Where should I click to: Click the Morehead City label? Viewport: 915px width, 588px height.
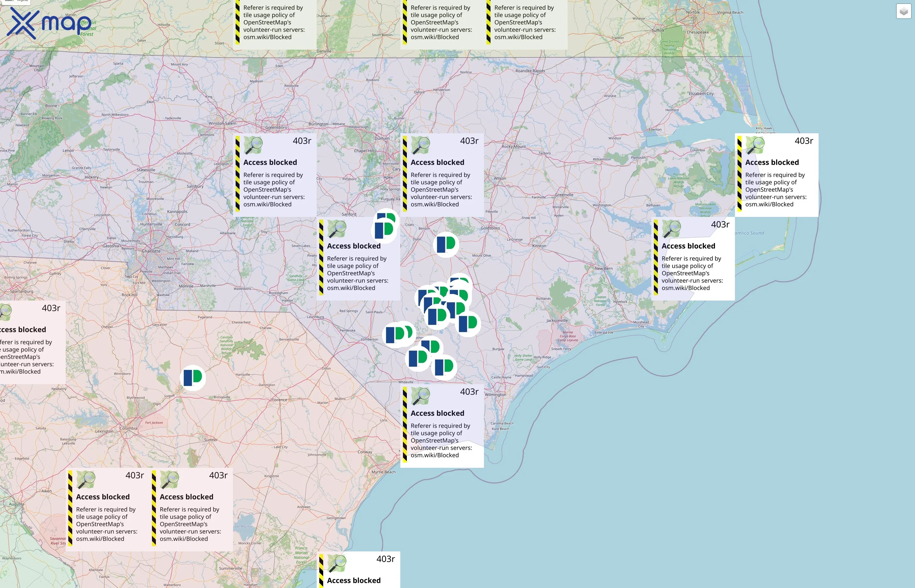(x=641, y=324)
